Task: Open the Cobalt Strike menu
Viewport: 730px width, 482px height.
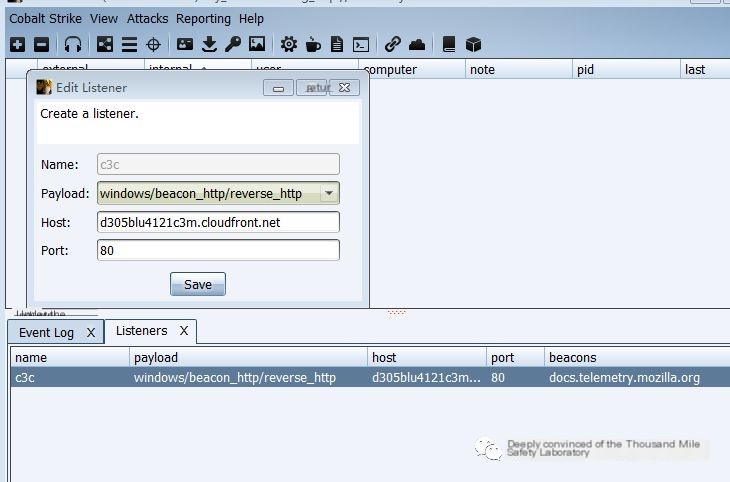Action: 45,19
